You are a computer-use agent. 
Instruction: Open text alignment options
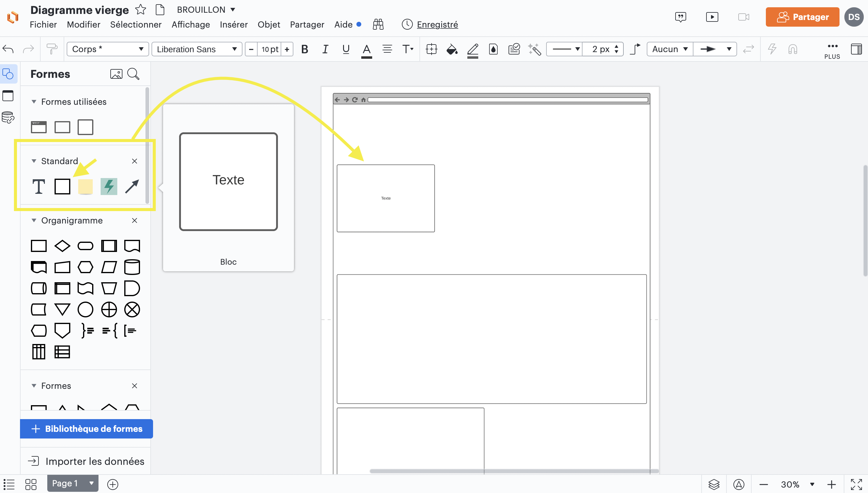tap(387, 49)
